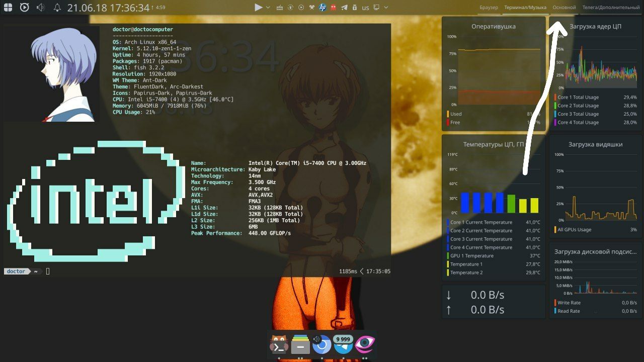
Task: Click the Core 1 Current Temperature legend entry
Action: [x=494, y=222]
